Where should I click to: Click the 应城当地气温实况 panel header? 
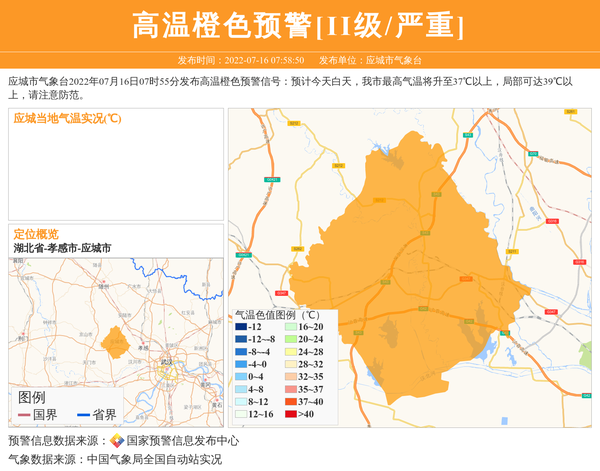click(x=68, y=118)
